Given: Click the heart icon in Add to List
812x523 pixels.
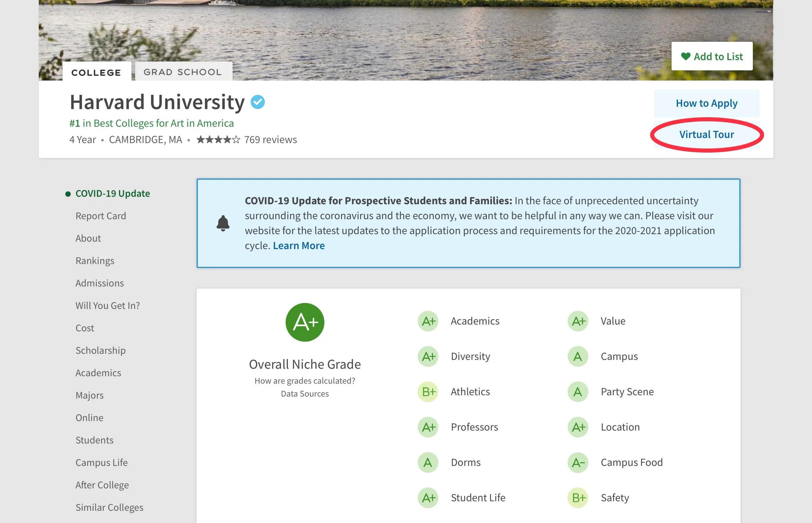Looking at the screenshot, I should coord(686,56).
